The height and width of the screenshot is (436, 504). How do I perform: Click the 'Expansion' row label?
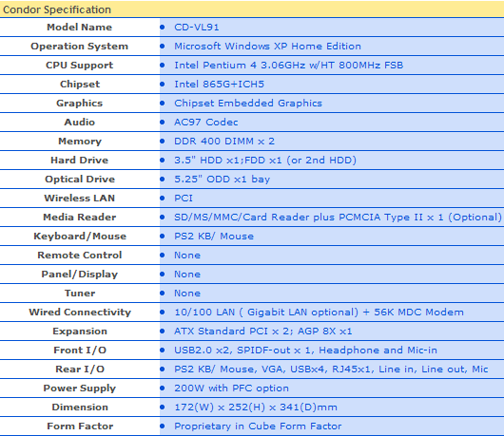pyautogui.click(x=80, y=331)
